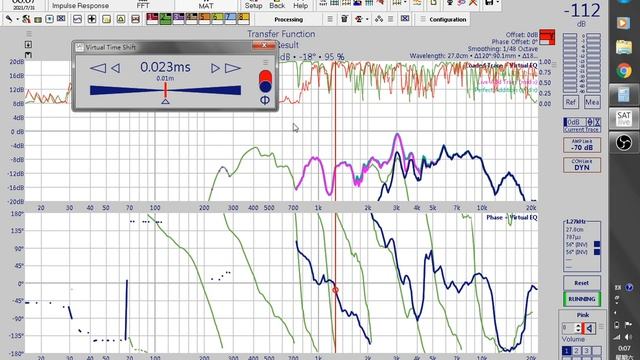
Task: Click the red X icon in top toolbar
Action: point(473,3)
